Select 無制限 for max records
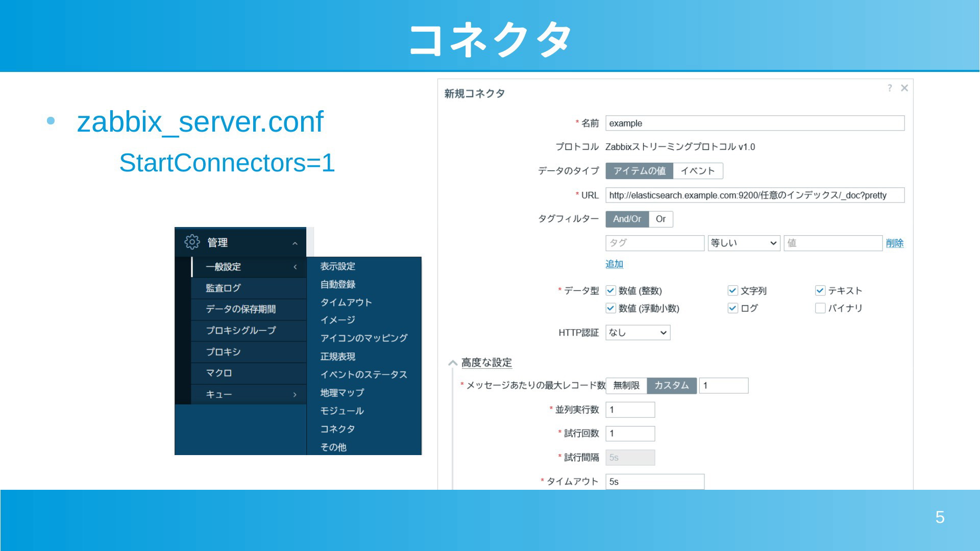This screenshot has width=980, height=551. 626,386
